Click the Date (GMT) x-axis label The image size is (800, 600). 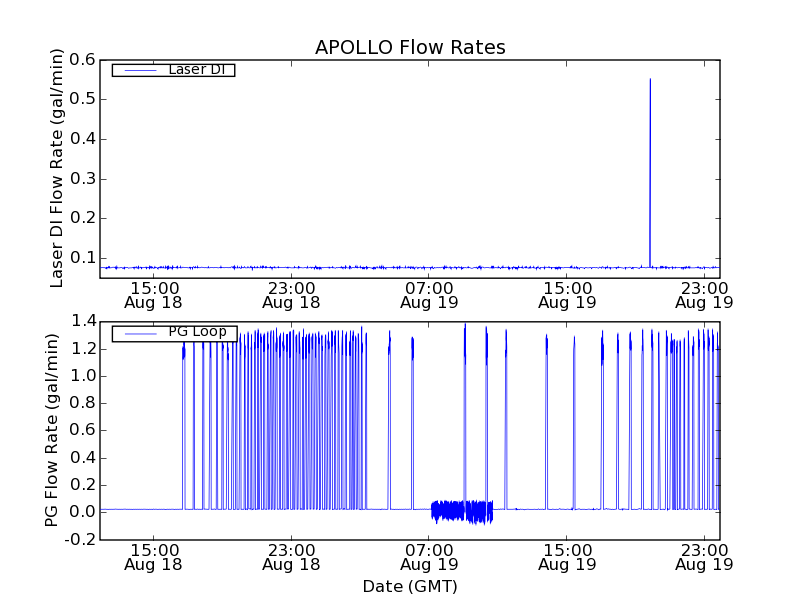410,586
